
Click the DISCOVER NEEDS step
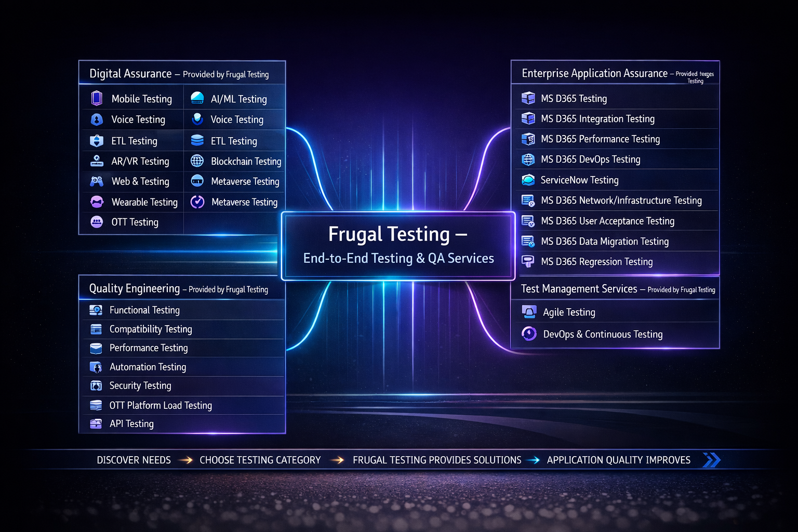coord(134,460)
